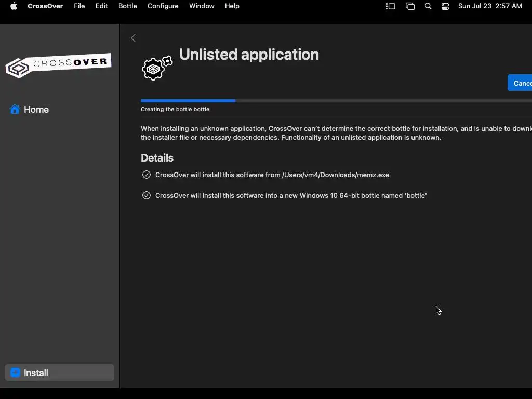Click the install source path memz.exe text
The width and height of the screenshot is (532, 399).
coord(272,175)
